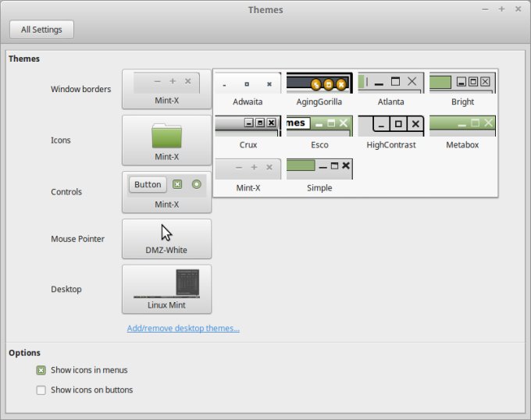The height and width of the screenshot is (420, 531).
Task: Click the All Settings button
Action: [41, 30]
